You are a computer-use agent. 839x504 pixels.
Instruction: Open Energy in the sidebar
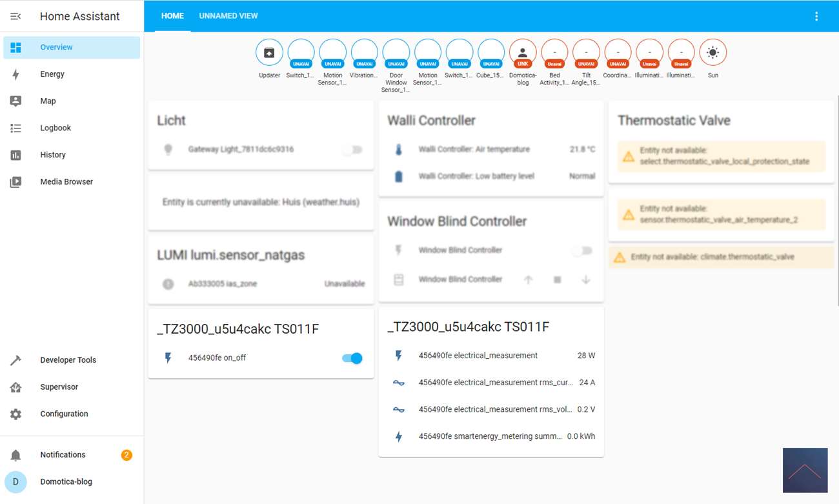tap(52, 74)
